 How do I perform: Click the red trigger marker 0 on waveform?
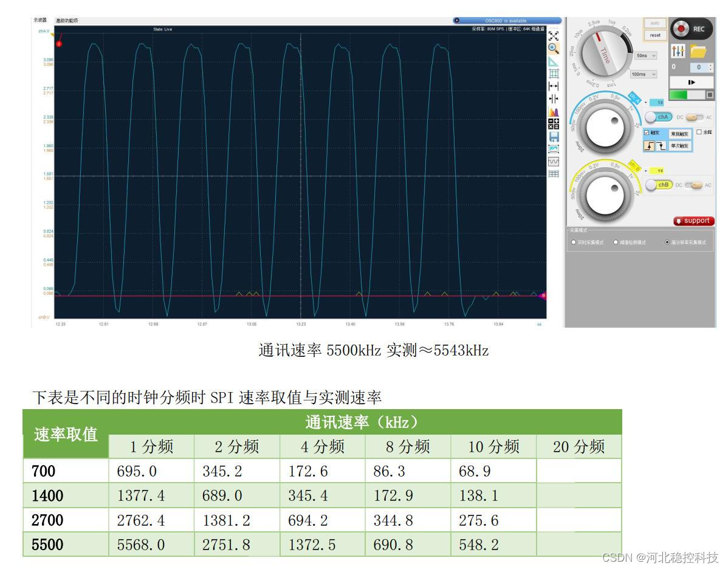pyautogui.click(x=59, y=44)
